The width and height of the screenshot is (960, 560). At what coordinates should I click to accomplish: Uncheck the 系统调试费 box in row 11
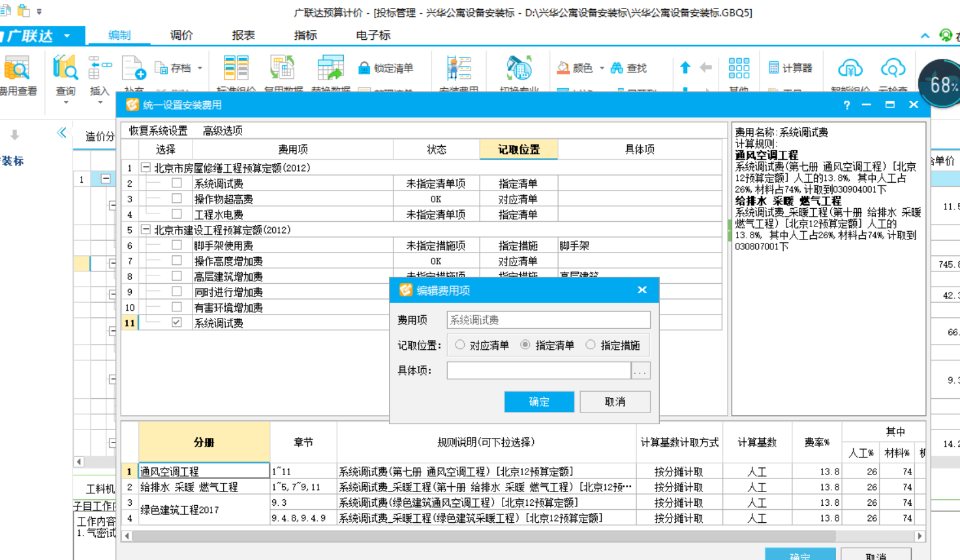tap(177, 322)
